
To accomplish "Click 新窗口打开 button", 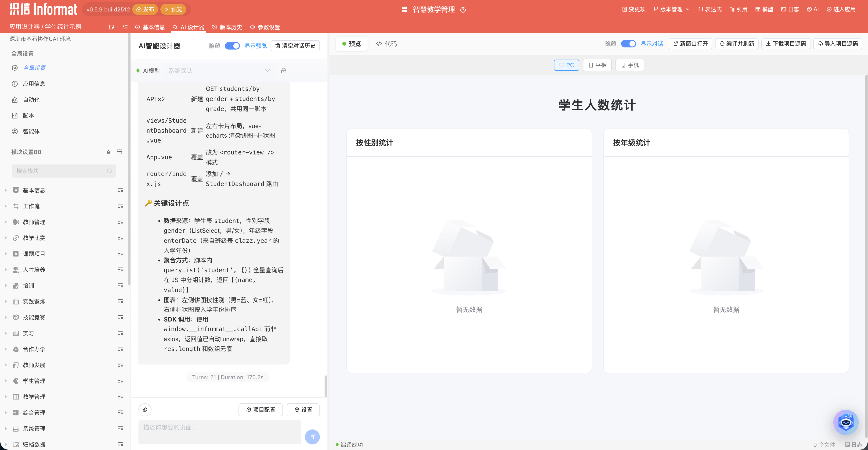I will coord(691,44).
